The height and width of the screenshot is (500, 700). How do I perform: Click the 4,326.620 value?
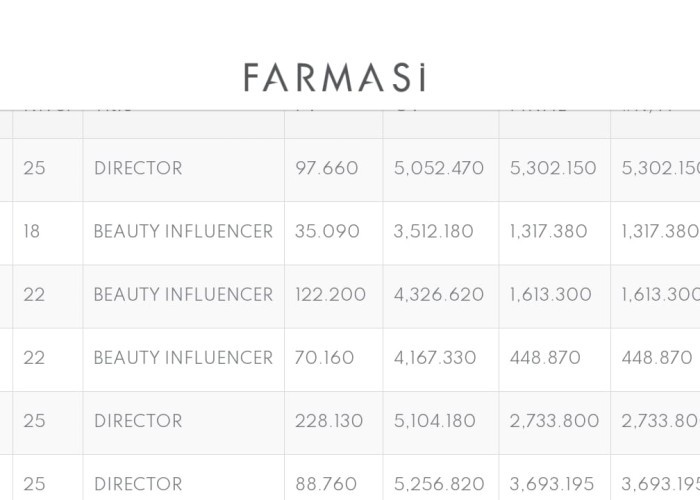(x=439, y=295)
